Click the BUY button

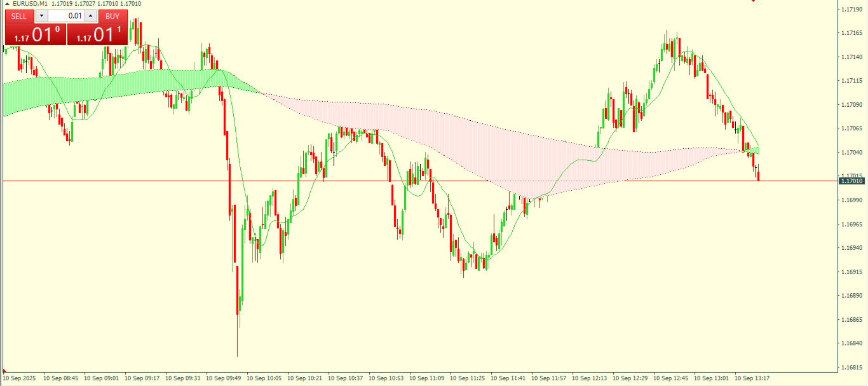(112, 16)
